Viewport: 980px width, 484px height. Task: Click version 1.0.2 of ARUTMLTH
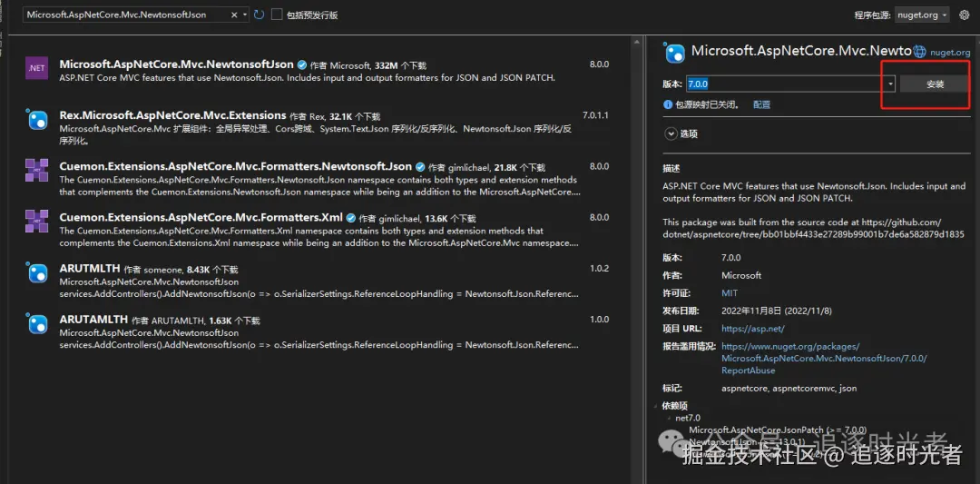(600, 268)
